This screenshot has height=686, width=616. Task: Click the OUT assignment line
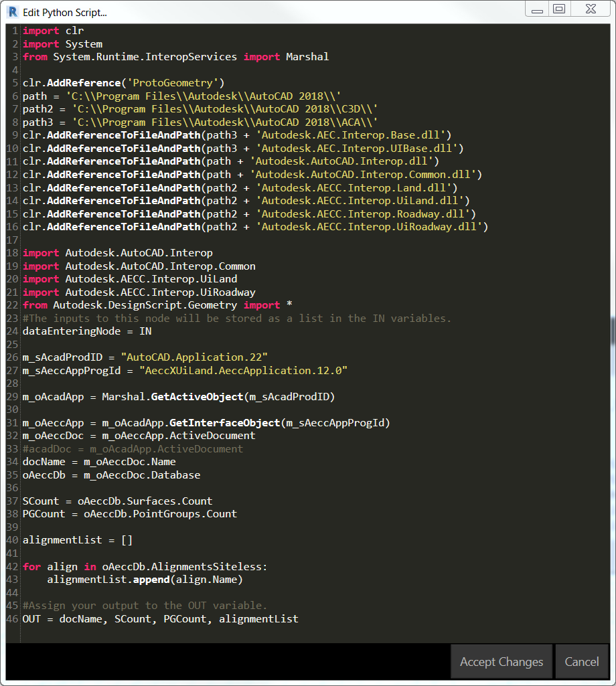161,618
